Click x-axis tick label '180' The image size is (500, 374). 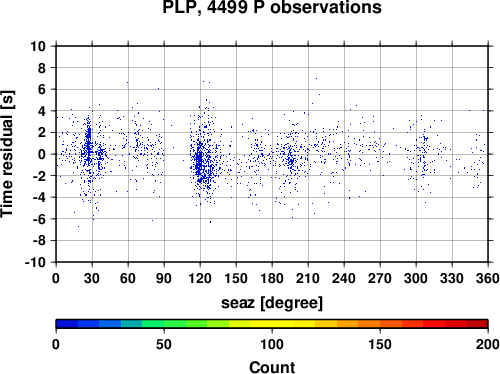(272, 278)
